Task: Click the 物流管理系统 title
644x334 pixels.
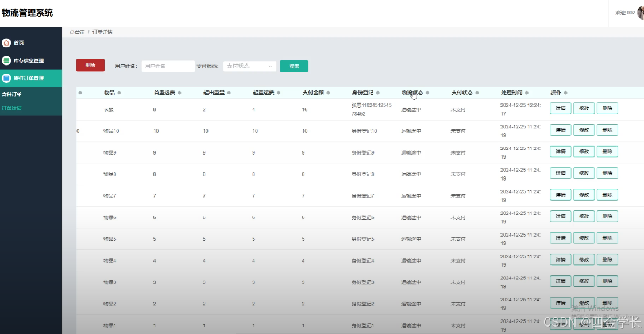Action: pos(27,13)
